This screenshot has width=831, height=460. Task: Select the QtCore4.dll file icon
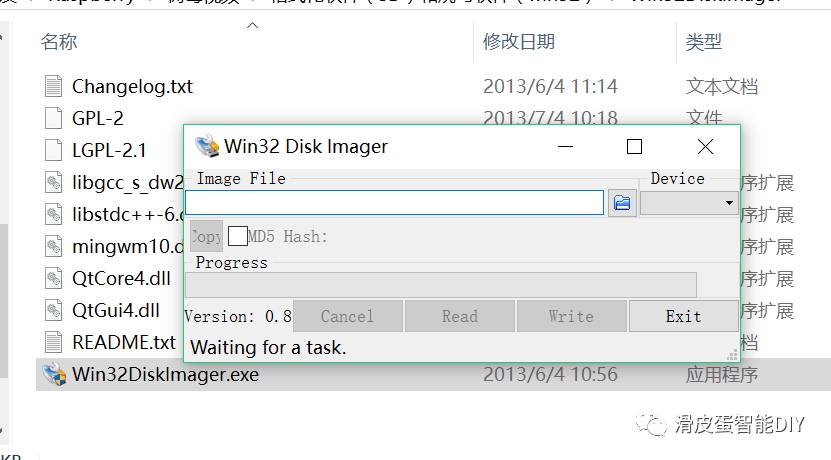(x=54, y=278)
